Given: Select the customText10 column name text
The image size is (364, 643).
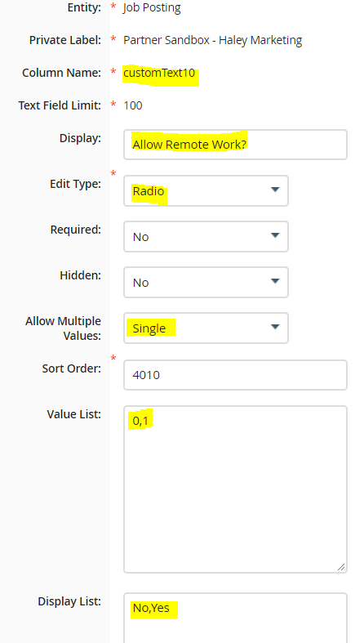Looking at the screenshot, I should tap(159, 73).
